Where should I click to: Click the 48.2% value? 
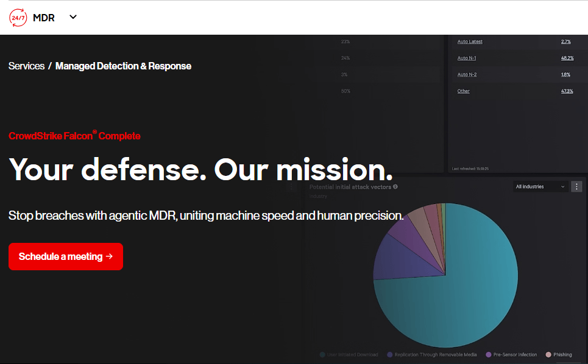coord(567,58)
